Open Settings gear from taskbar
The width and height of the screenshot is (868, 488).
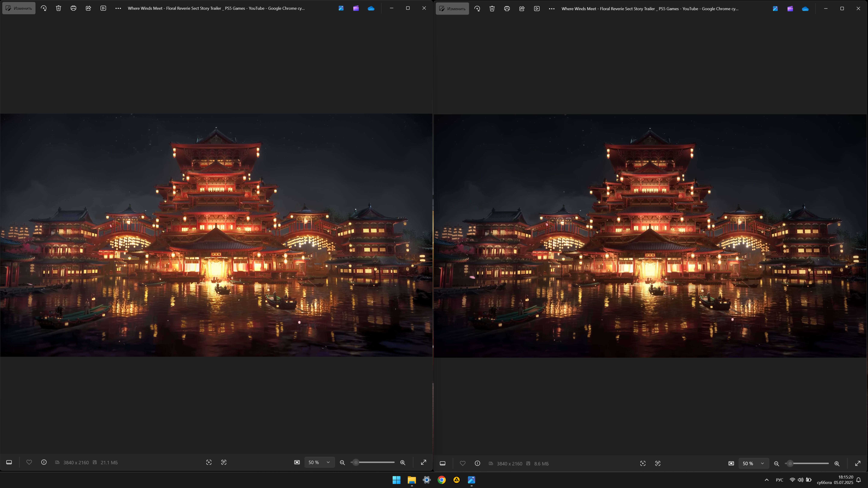427,480
